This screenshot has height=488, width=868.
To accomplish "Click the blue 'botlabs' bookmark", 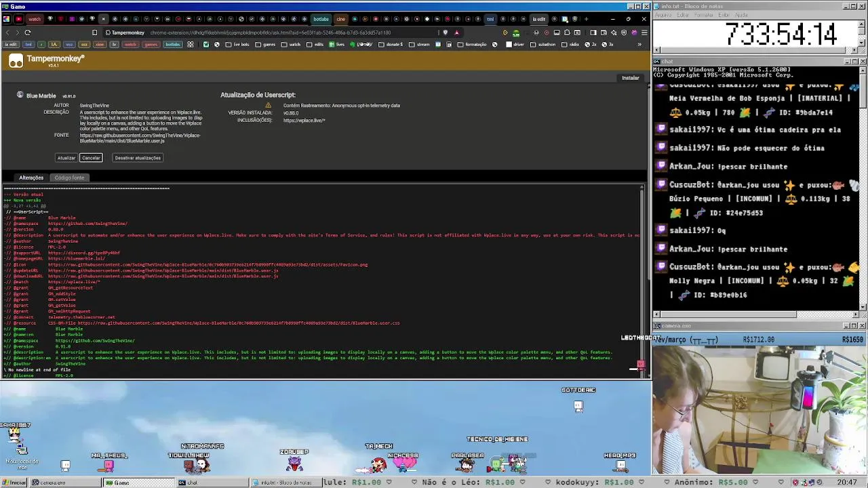I will (173, 45).
